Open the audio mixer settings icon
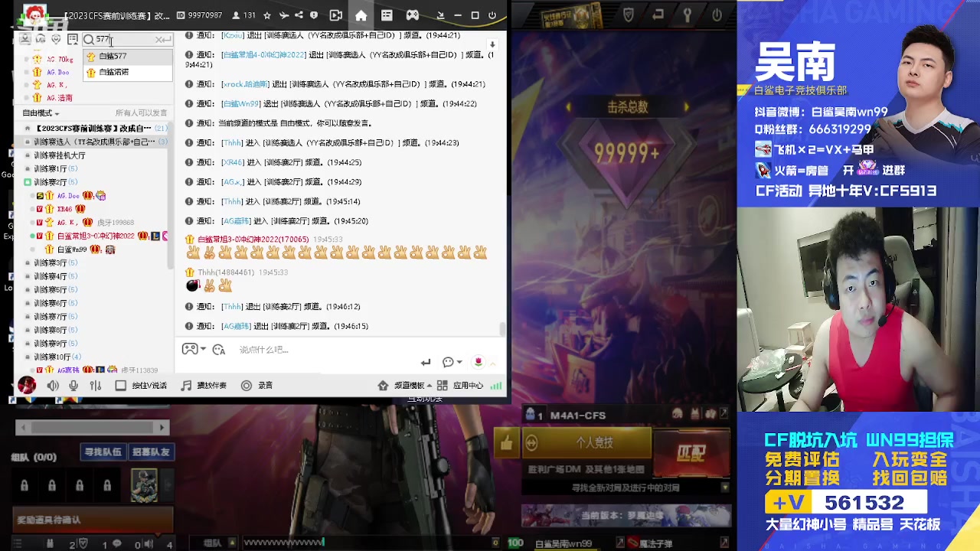The height and width of the screenshot is (551, 980). pyautogui.click(x=96, y=386)
